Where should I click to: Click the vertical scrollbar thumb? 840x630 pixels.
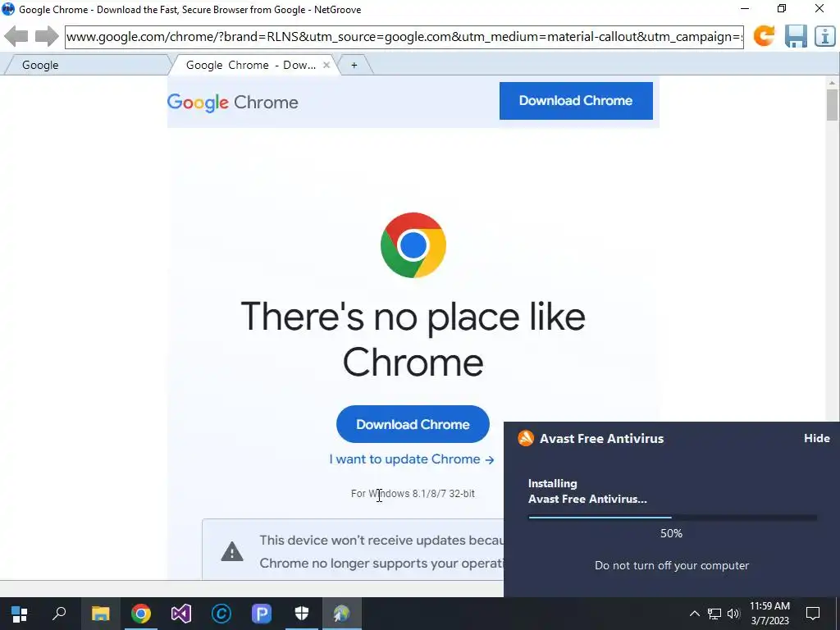[832, 105]
